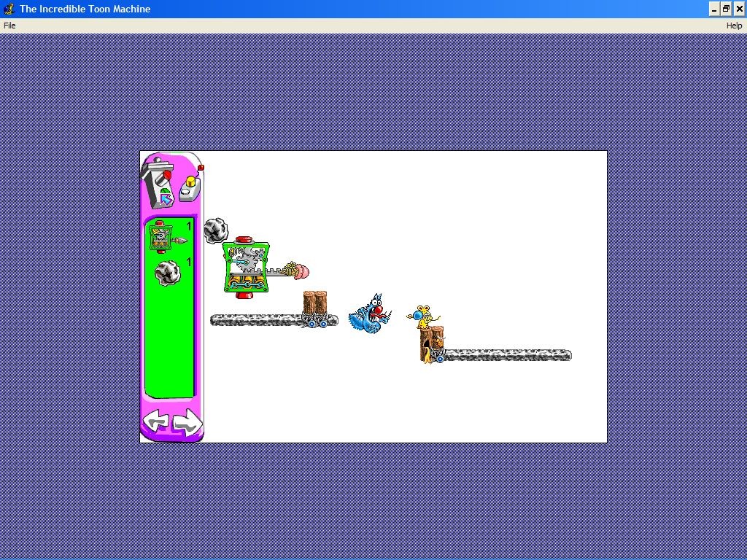747x560 pixels.
Task: Click the left gray stone conveyor belt
Action: pyautogui.click(x=274, y=320)
